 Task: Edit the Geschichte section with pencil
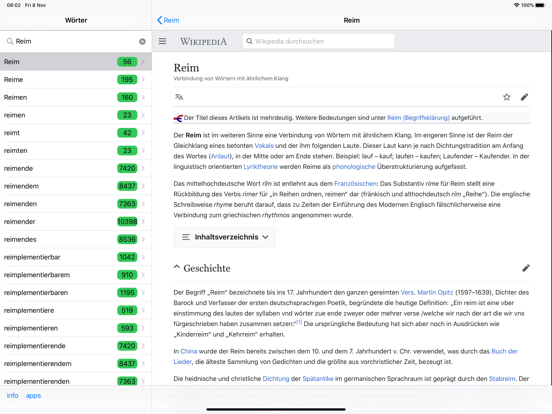[x=526, y=268]
